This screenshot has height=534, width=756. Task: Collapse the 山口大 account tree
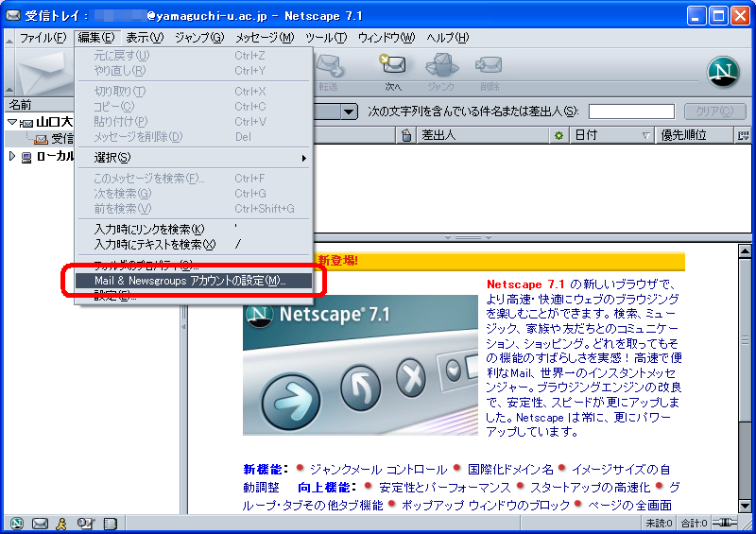coord(12,122)
